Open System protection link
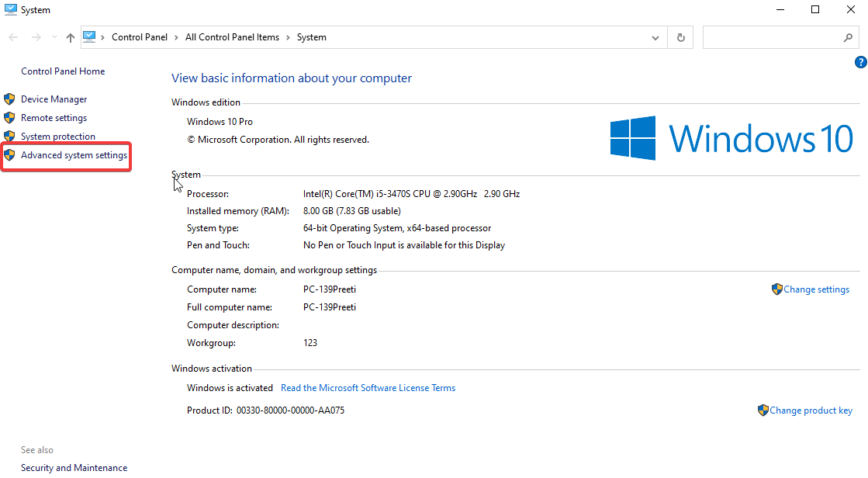This screenshot has width=868, height=478. coord(58,137)
